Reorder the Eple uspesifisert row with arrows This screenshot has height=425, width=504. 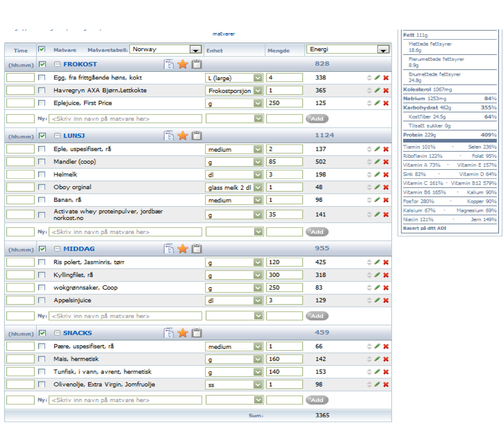tap(369, 149)
